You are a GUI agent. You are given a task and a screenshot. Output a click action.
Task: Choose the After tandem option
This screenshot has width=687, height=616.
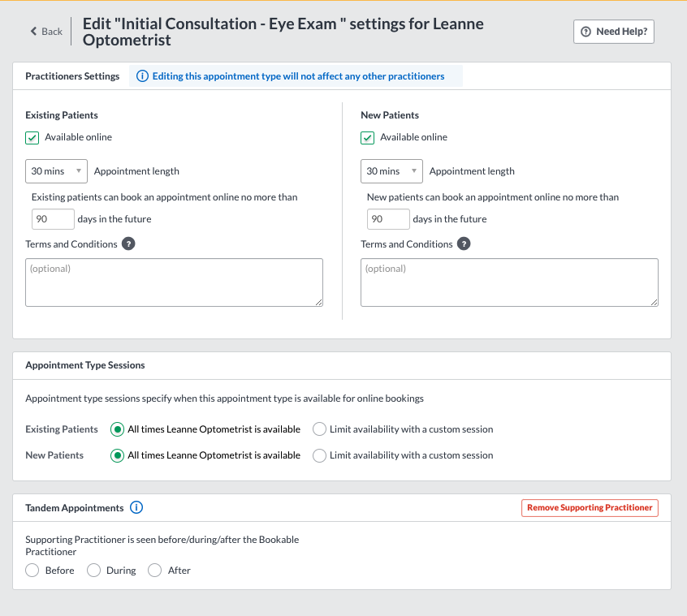click(154, 571)
